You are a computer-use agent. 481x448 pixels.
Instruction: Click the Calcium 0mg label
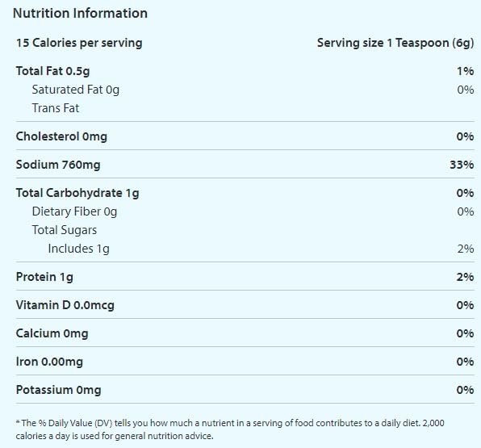pos(52,333)
